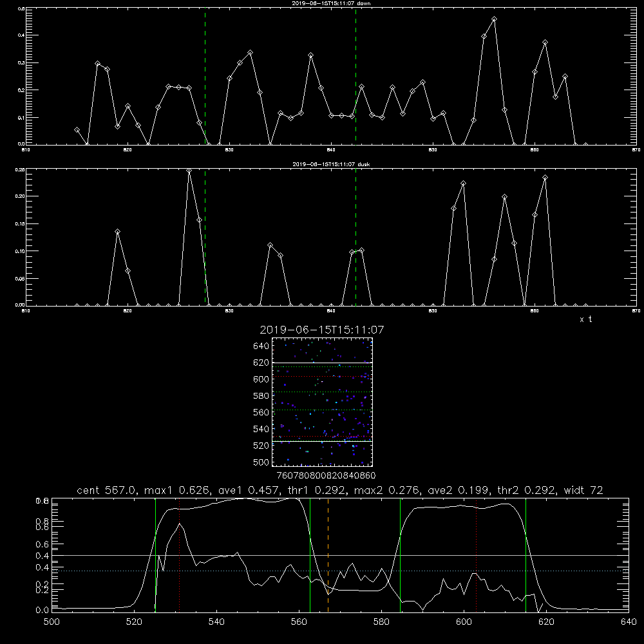Image resolution: width=644 pixels, height=644 pixels.
Task: Click scatter image y-axis label "640"
Action: coord(261,346)
